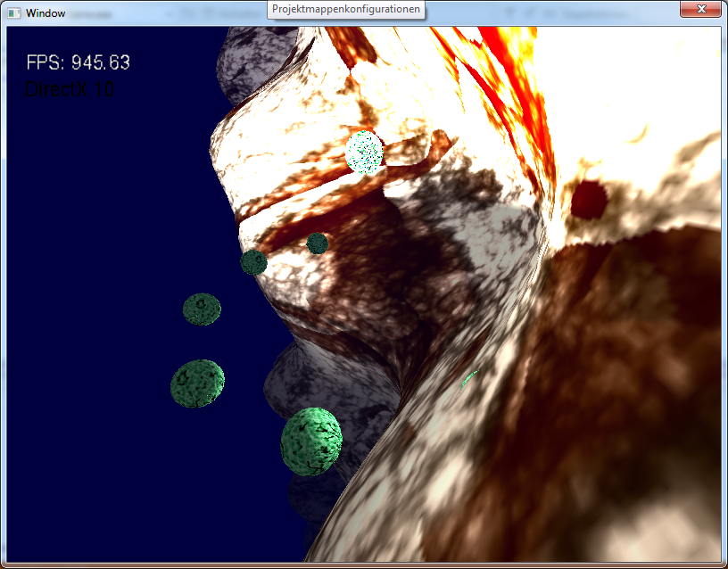Click the DirectX 10 label

[70, 89]
